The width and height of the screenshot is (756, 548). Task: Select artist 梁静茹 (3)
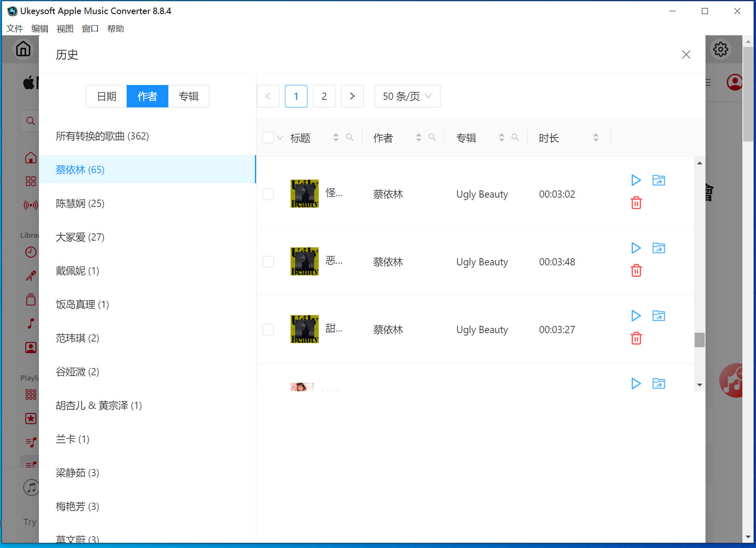148,473
